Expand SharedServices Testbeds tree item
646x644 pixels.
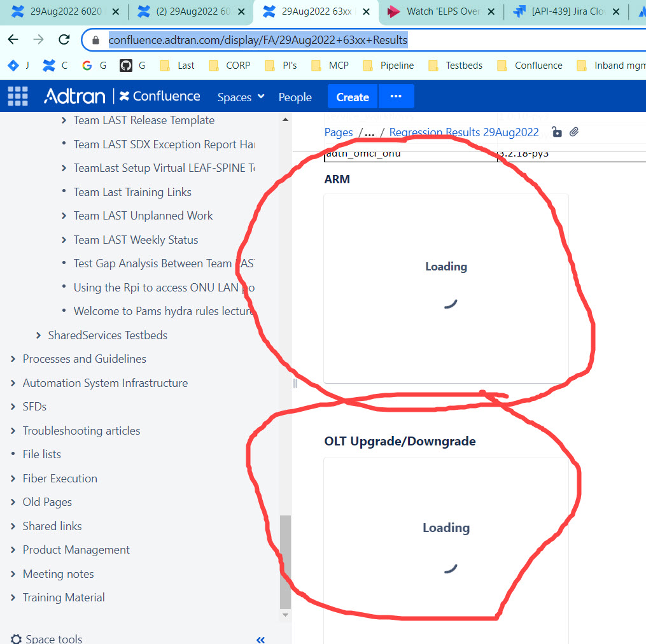[38, 335]
